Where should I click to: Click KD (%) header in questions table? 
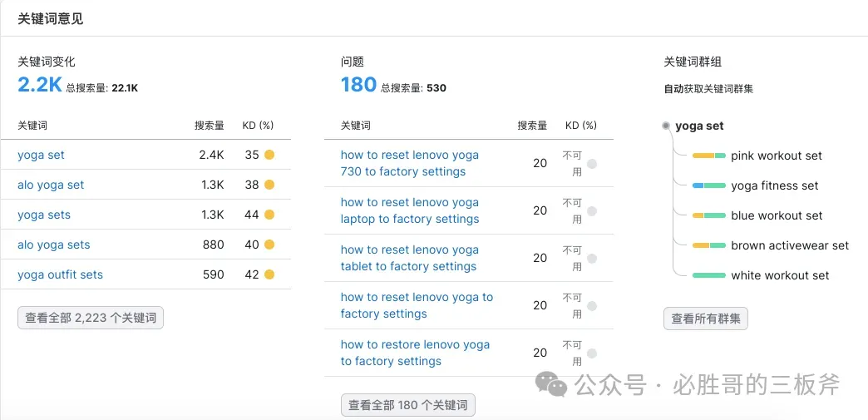tap(581, 126)
